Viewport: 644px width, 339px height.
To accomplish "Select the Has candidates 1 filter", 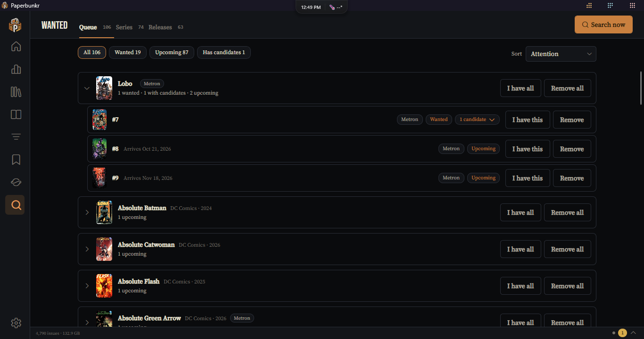I will pyautogui.click(x=224, y=52).
